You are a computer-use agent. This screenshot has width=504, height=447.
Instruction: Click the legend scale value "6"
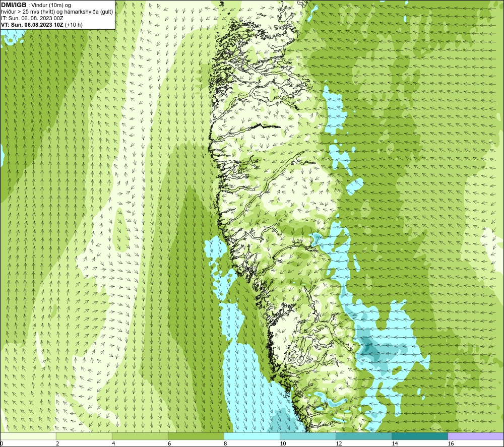coord(169,443)
